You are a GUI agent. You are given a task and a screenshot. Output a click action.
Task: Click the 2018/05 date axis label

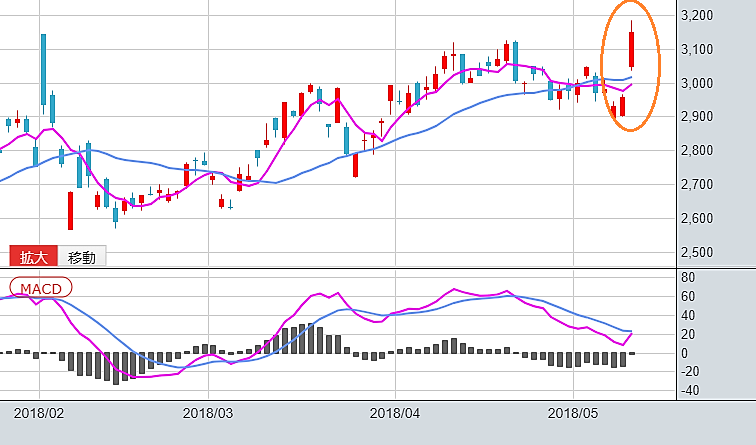[x=573, y=413]
